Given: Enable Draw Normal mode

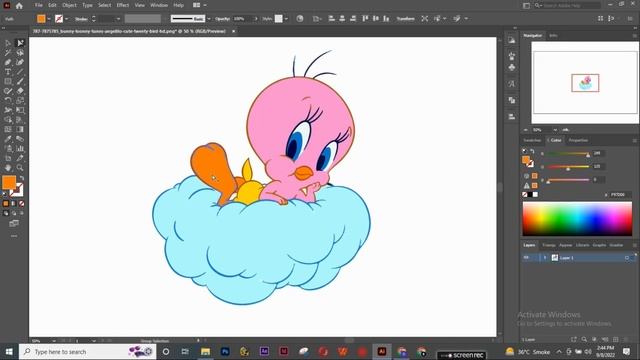Looking at the screenshot, I should pyautogui.click(x=6, y=213).
